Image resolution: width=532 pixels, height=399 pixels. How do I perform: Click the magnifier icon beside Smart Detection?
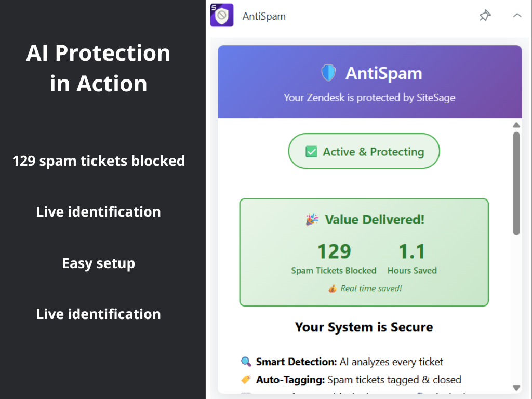point(246,362)
